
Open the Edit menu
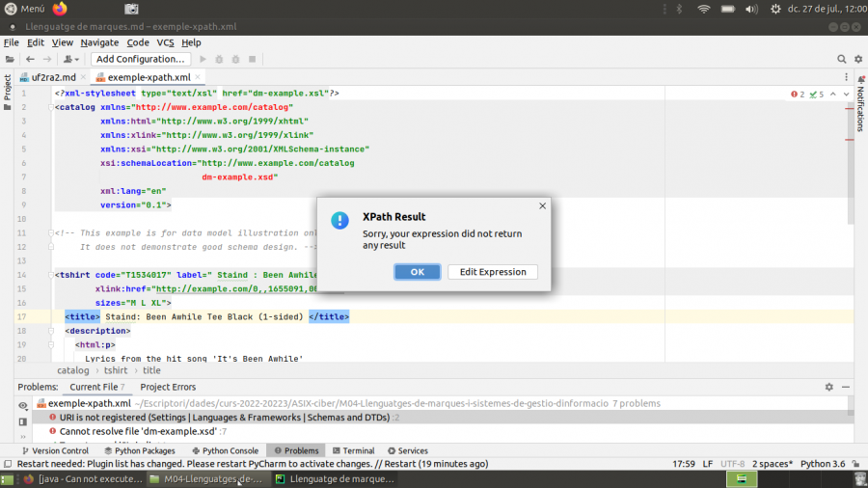pos(36,42)
